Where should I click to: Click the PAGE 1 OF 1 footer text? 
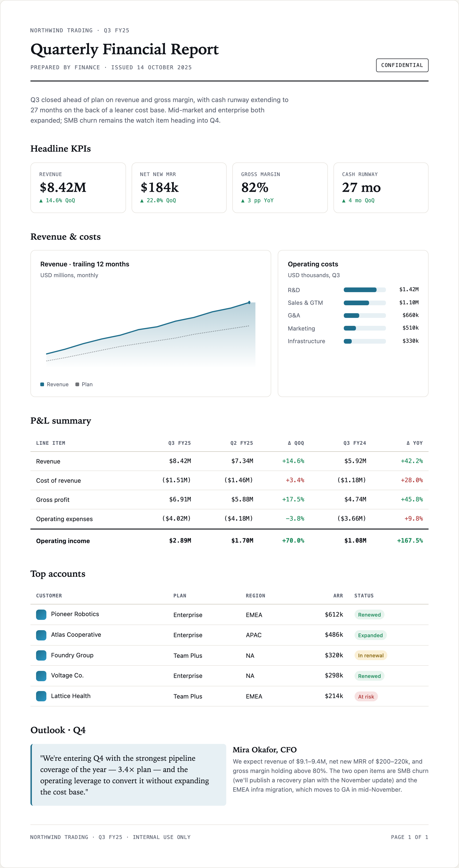point(409,837)
